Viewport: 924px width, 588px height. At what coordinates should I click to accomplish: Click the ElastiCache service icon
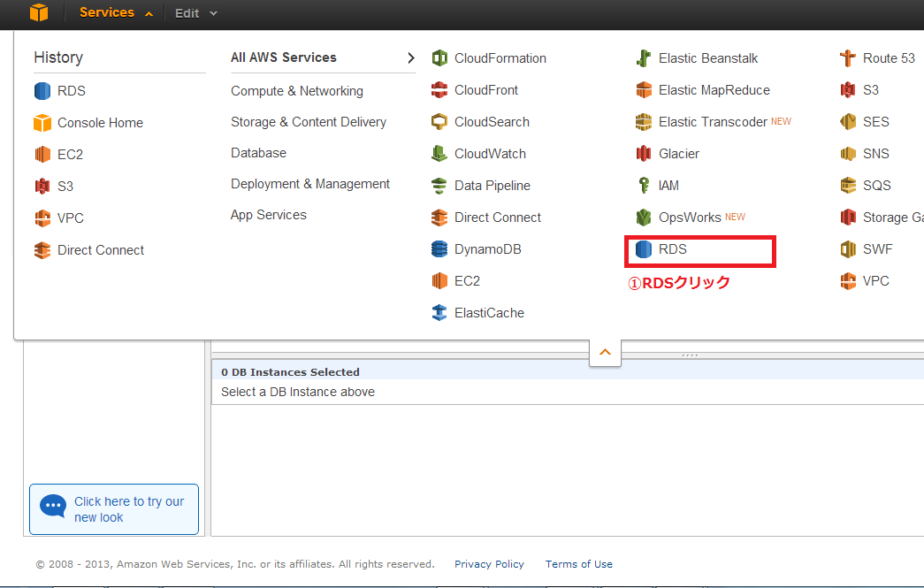coord(439,313)
